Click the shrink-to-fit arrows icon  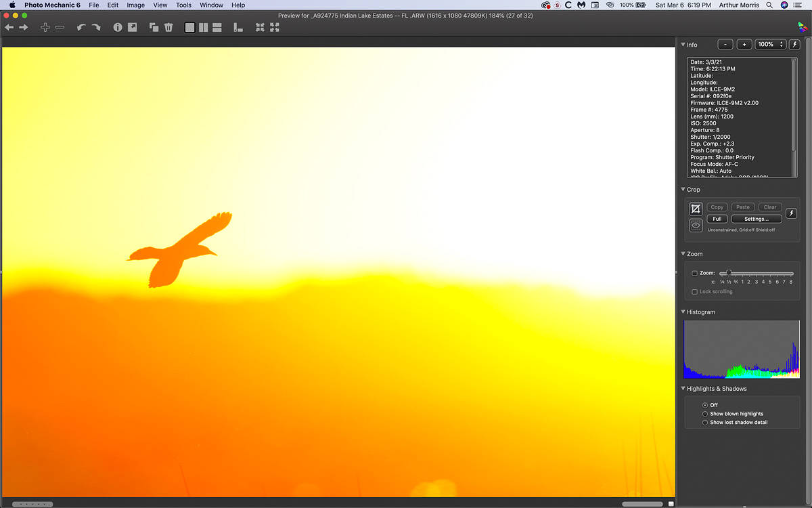tap(260, 28)
